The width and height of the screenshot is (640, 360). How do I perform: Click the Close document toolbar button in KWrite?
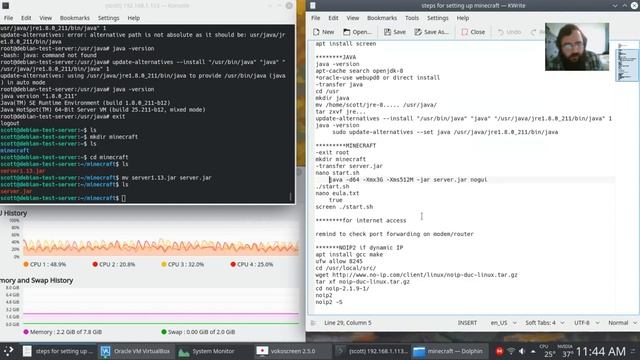click(x=473, y=32)
